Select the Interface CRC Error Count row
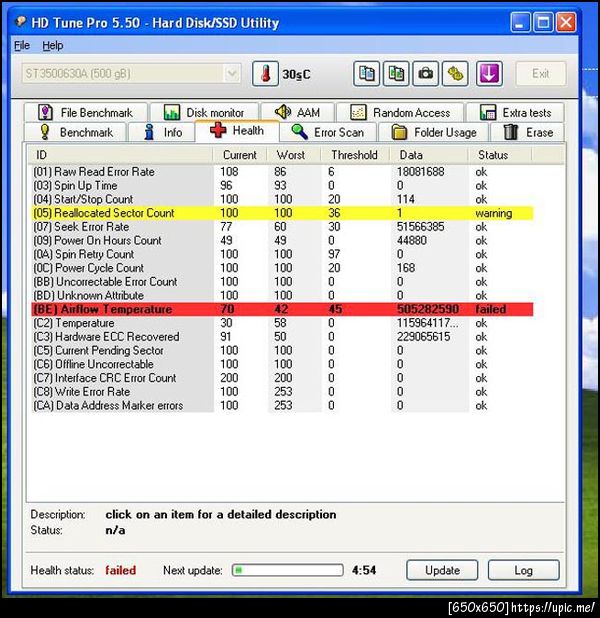Image resolution: width=600 pixels, height=618 pixels. 282,378
